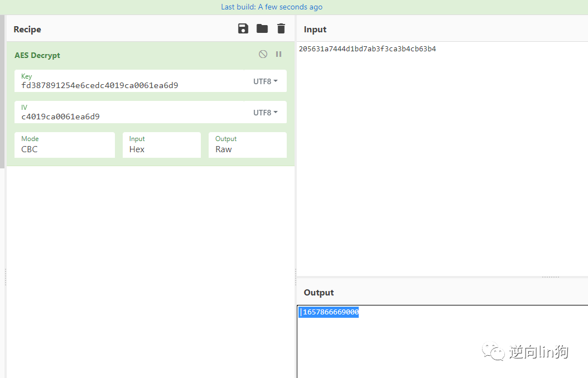Clear the recipe with trash icon
The image size is (588, 378).
pyautogui.click(x=281, y=28)
